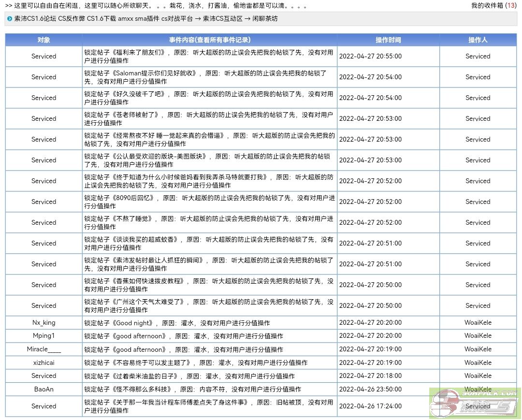Screen dimensions: 522x420
Task: Select the 《好久没破千了吧》 lock event entry
Action: (x=209, y=98)
